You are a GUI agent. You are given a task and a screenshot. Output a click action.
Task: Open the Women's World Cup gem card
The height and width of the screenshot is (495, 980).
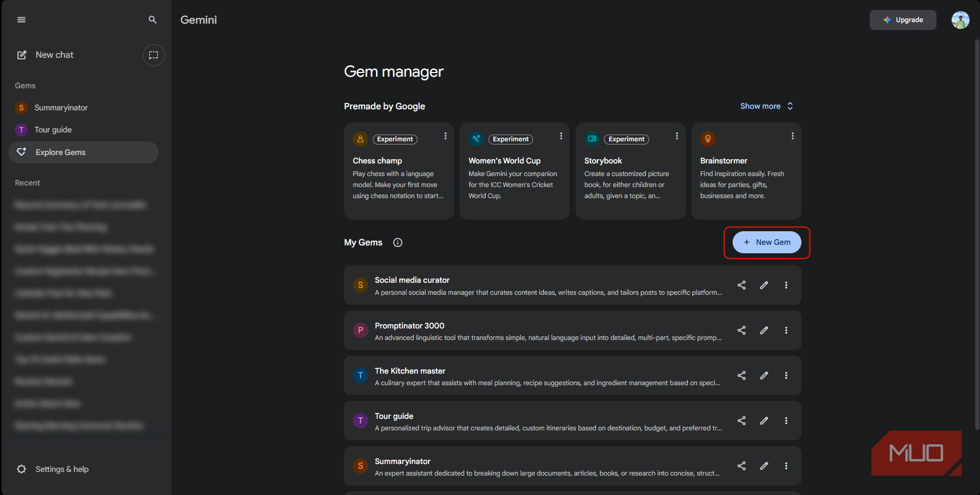pos(515,171)
